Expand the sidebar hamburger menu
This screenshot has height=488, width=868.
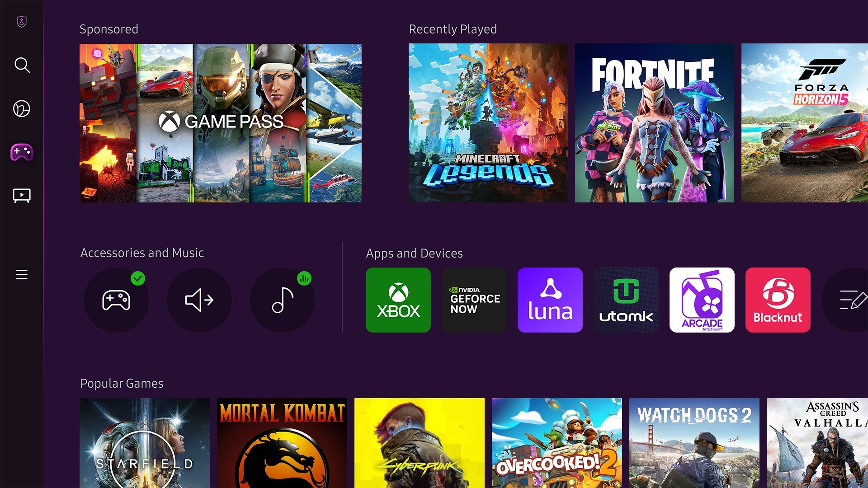pos(21,275)
